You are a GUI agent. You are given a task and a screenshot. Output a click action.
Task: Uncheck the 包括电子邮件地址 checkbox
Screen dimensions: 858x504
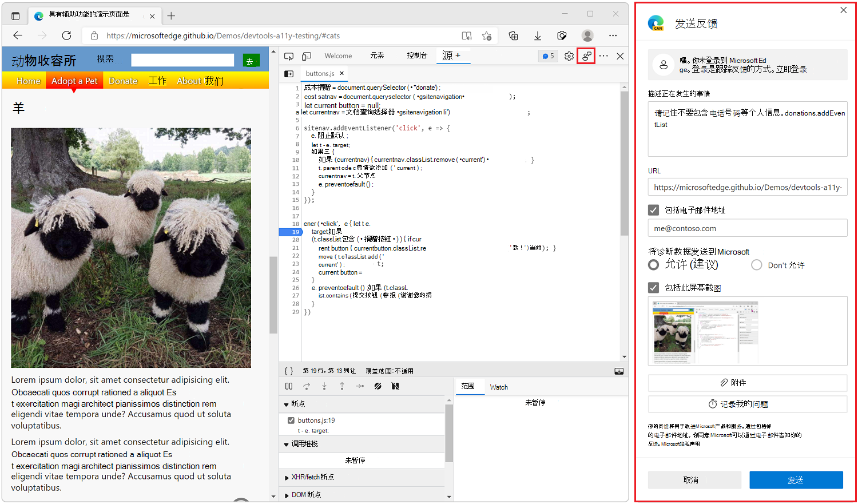click(x=653, y=210)
